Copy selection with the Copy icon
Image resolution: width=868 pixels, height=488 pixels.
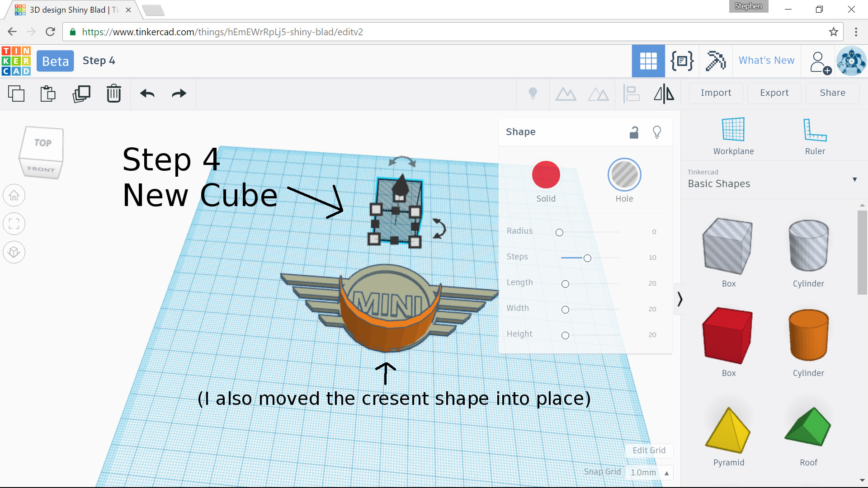(16, 94)
